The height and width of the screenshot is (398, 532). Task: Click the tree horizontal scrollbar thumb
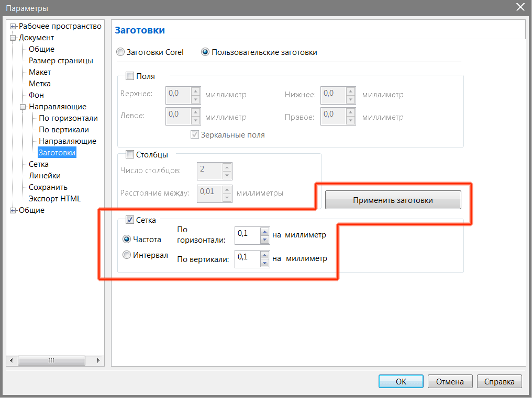[51, 360]
